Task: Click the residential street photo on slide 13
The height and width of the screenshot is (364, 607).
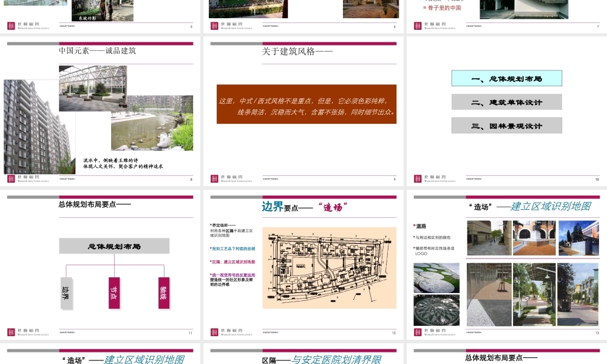Action: click(578, 295)
